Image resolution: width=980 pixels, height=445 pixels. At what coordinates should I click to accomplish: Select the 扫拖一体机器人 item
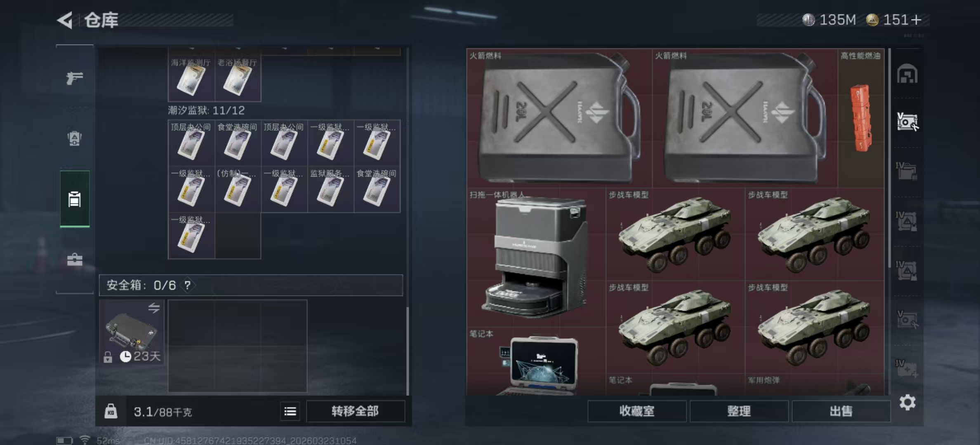pyautogui.click(x=536, y=258)
